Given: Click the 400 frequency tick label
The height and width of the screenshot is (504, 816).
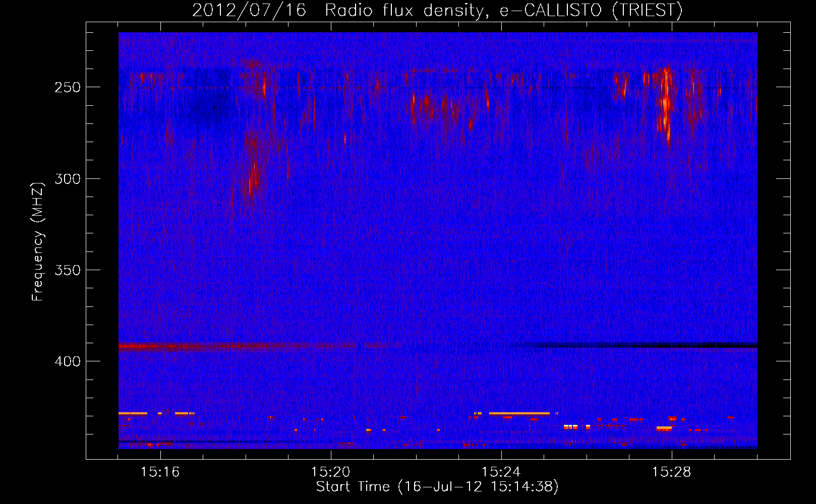Looking at the screenshot, I should tap(68, 361).
